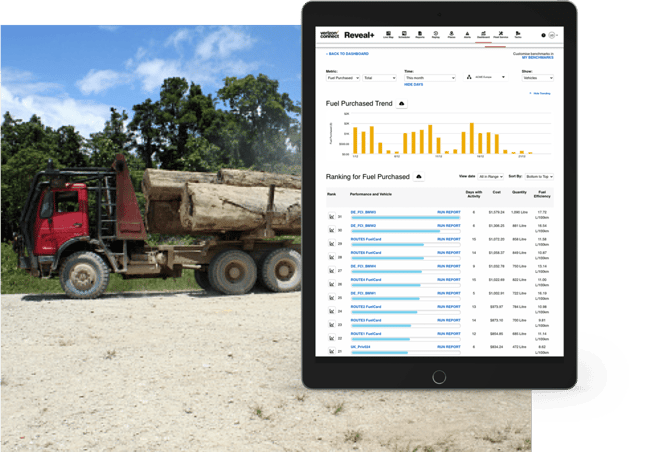Open the Places nav item
Viewport: 650px width, 452px height.
pyautogui.click(x=451, y=34)
